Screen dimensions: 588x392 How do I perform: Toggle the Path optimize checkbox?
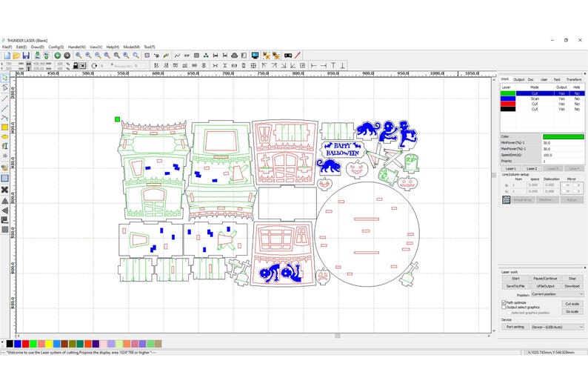click(504, 302)
